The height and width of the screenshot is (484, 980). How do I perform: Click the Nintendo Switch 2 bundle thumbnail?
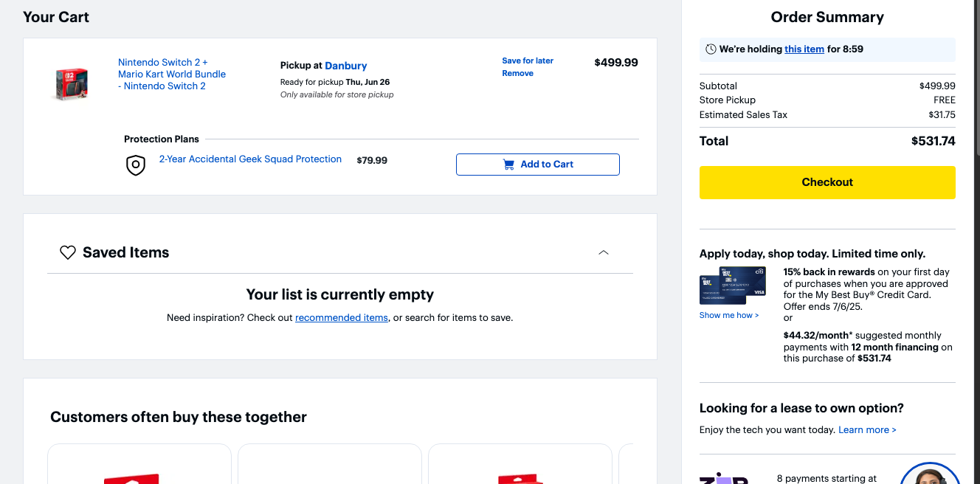(x=71, y=83)
